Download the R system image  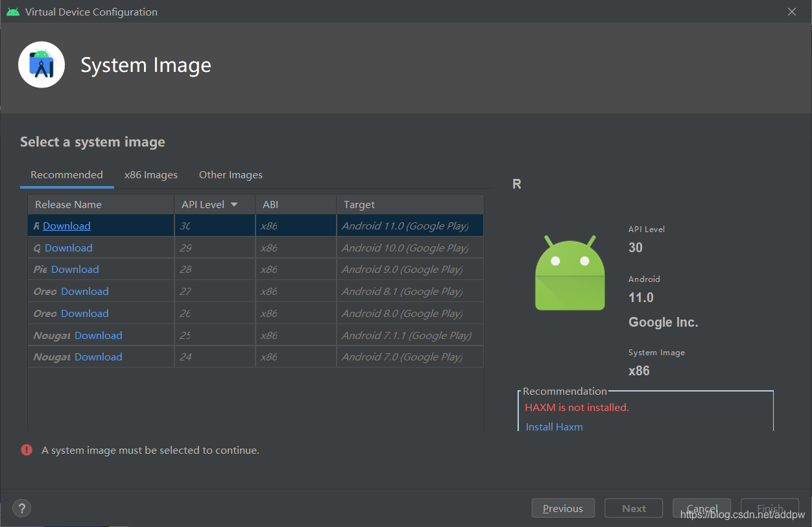click(x=67, y=226)
